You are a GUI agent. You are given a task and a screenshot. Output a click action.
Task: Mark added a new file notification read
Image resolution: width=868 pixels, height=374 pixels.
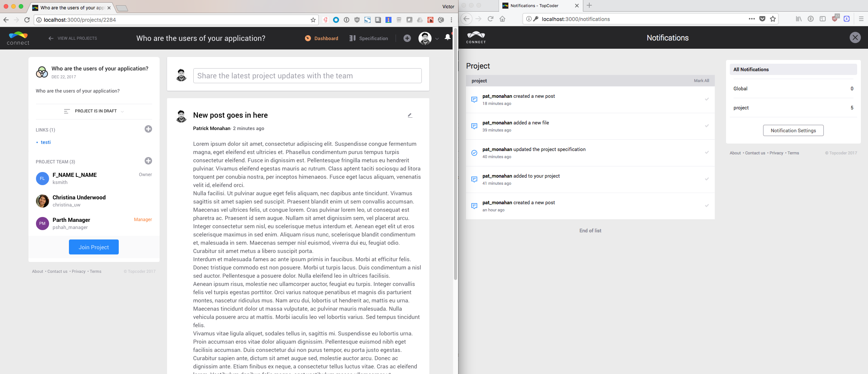coord(707,126)
